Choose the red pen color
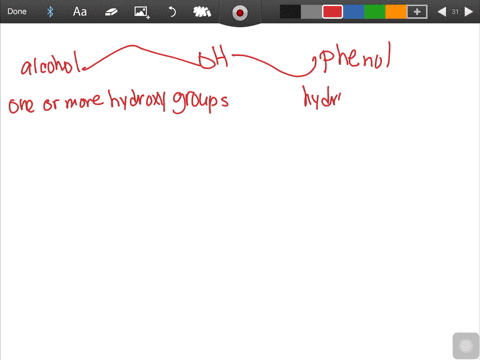Viewport: 480px width, 360px height. [332, 12]
